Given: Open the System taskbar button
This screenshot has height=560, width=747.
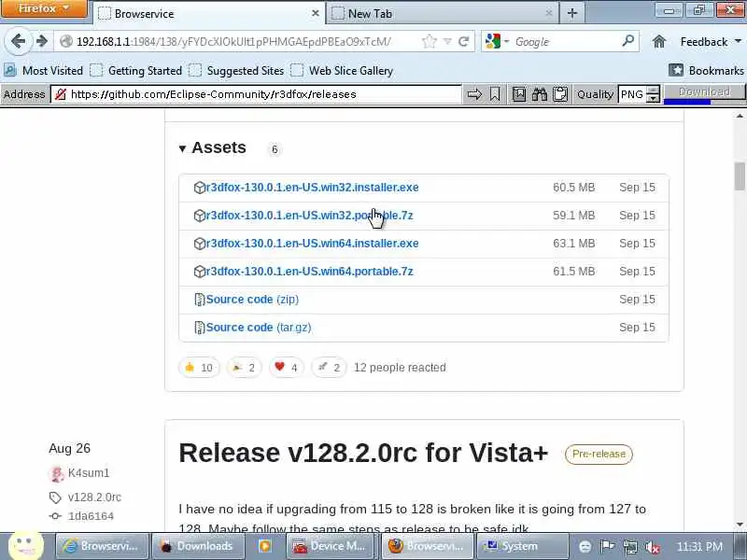Looking at the screenshot, I should click(x=523, y=546).
